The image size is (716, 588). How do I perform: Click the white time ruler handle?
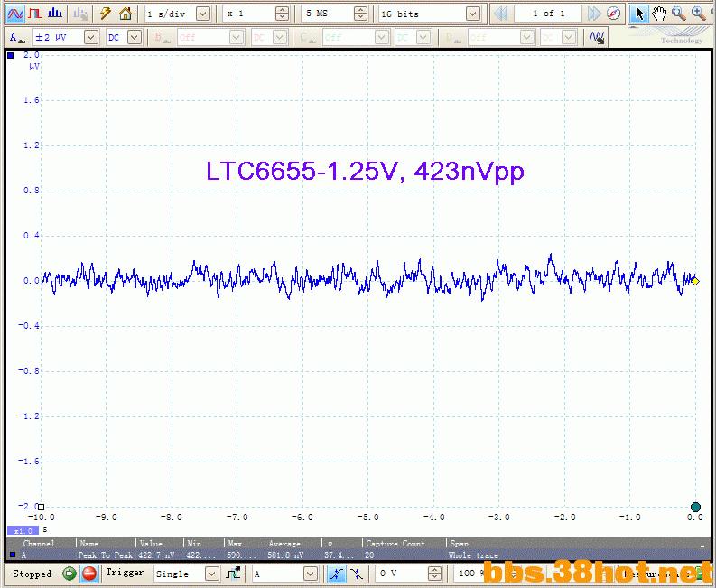(x=41, y=507)
